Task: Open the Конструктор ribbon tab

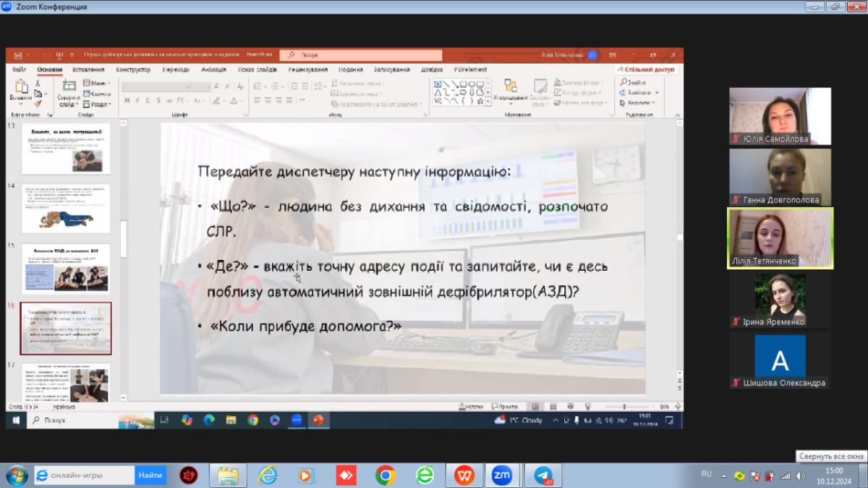Action: (x=133, y=70)
